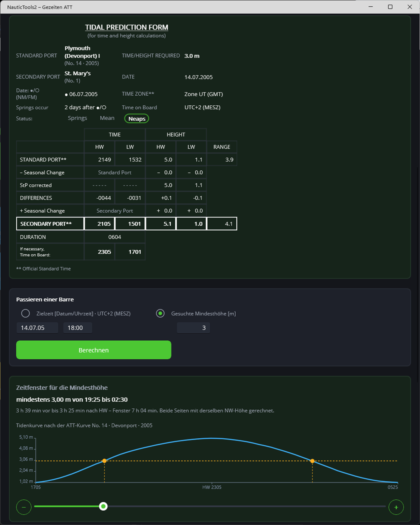Close the NauticTools2 window
The image size is (420, 525).
tap(409, 7)
